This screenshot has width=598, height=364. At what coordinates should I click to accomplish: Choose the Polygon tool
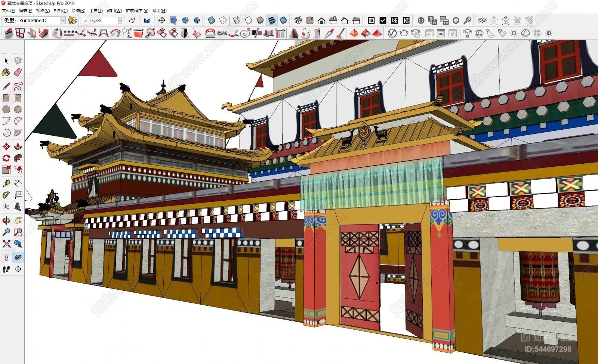click(x=18, y=109)
